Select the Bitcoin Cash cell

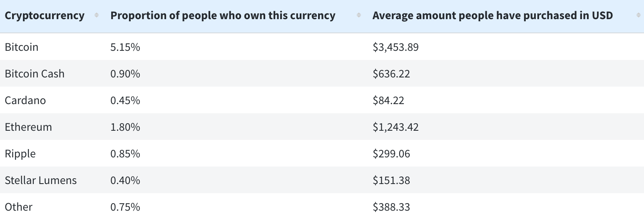35,74
